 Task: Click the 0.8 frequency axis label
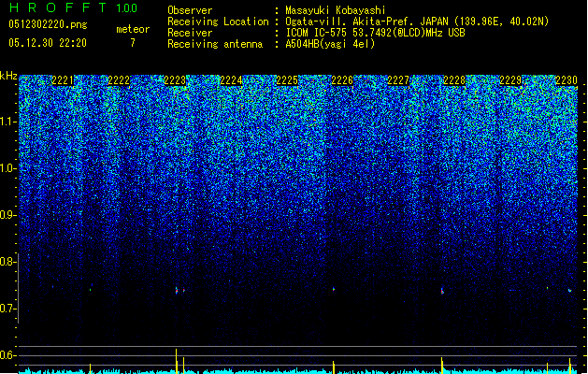[x=7, y=262]
